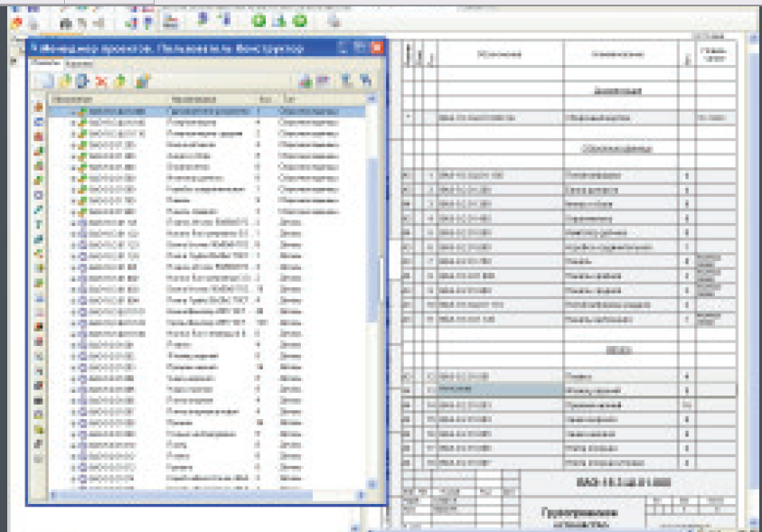Click the last icon in the main toolbar

pos(334,22)
